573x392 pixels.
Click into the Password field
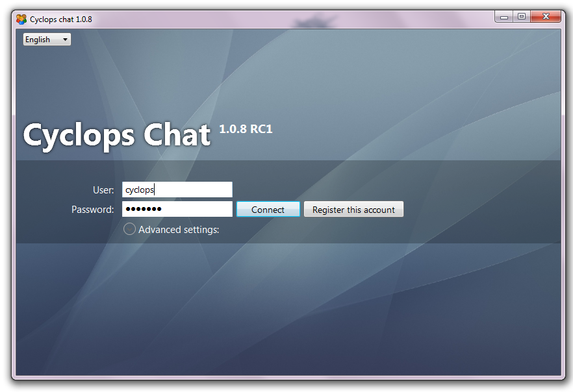tap(195, 209)
